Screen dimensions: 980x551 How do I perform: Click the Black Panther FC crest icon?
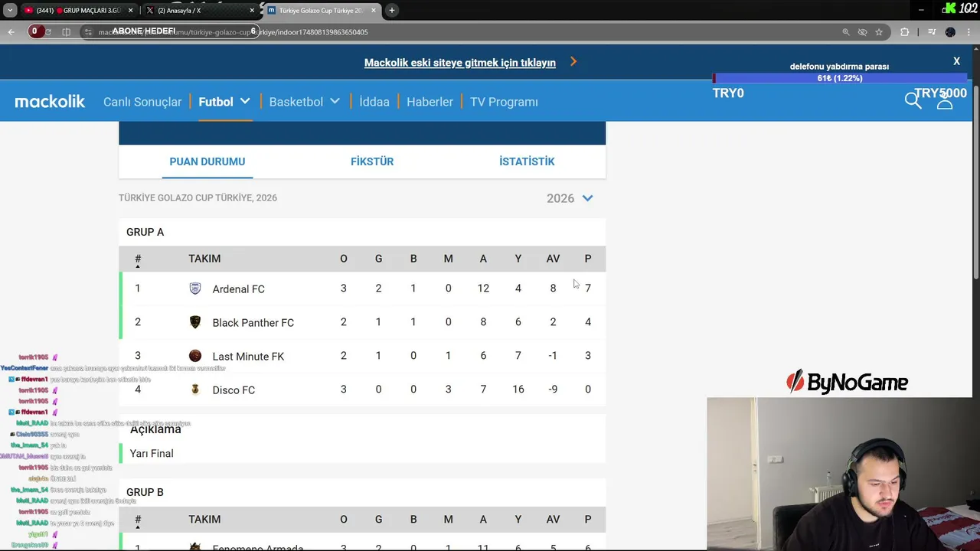[195, 322]
